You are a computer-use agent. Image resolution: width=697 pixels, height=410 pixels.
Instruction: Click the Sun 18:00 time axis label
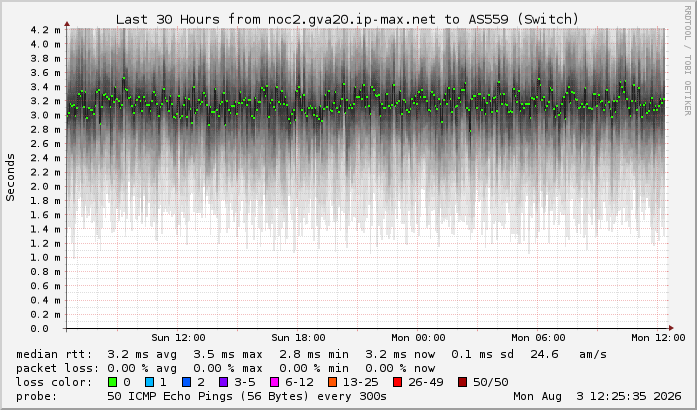click(298, 338)
